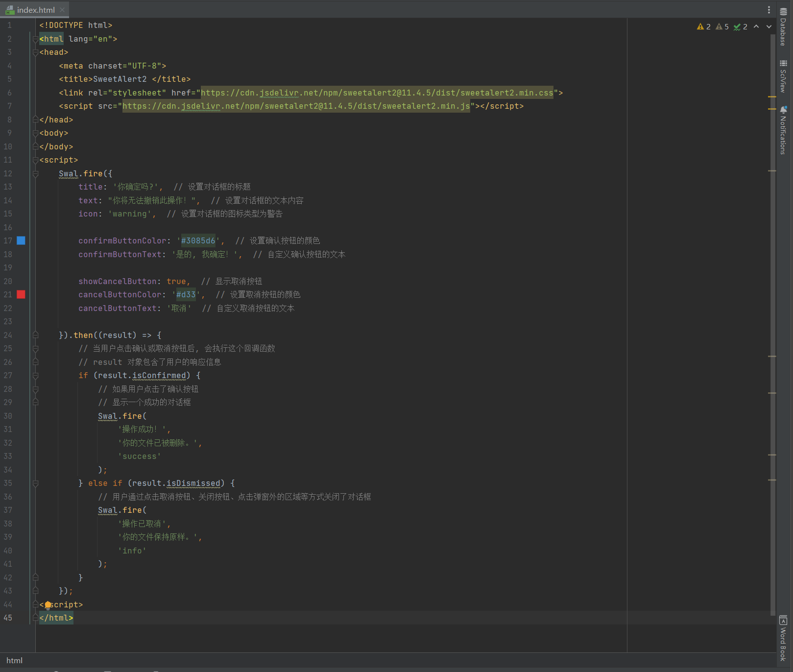Click 'info' string on line 40
The width and height of the screenshot is (793, 672).
tap(132, 551)
